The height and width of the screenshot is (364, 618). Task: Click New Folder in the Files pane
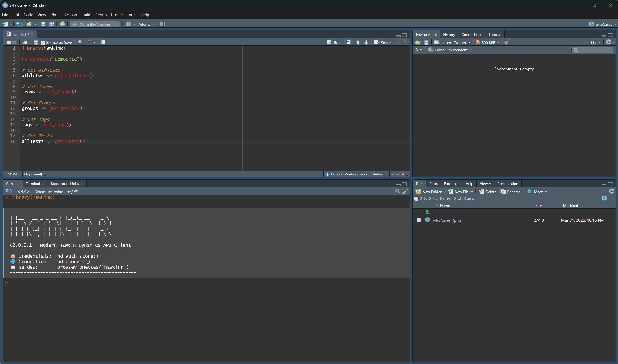click(x=428, y=191)
